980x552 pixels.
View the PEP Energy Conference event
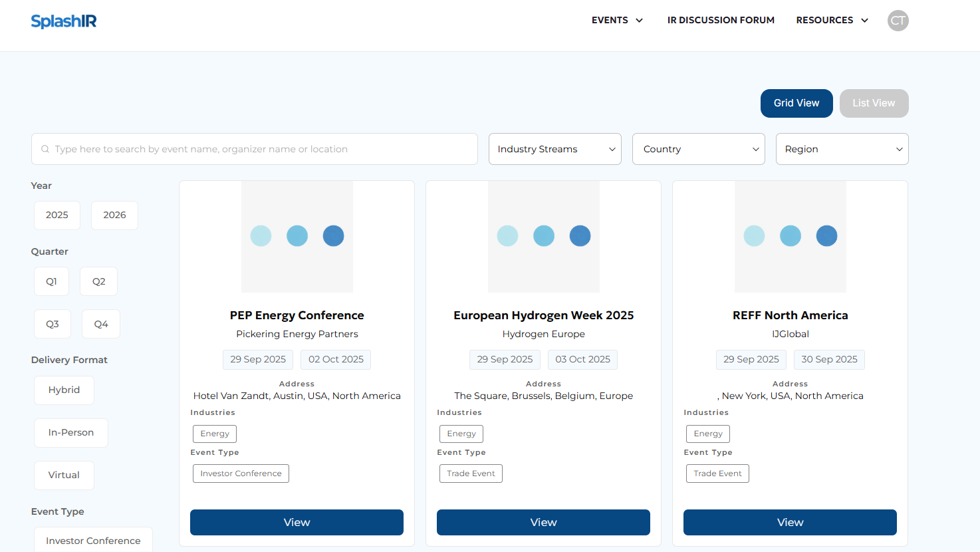(x=297, y=523)
